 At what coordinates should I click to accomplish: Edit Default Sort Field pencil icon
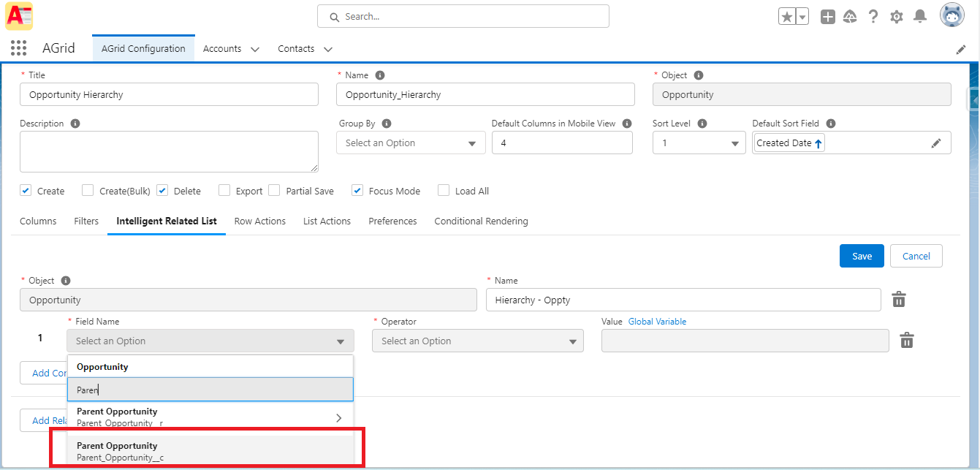[x=936, y=143]
